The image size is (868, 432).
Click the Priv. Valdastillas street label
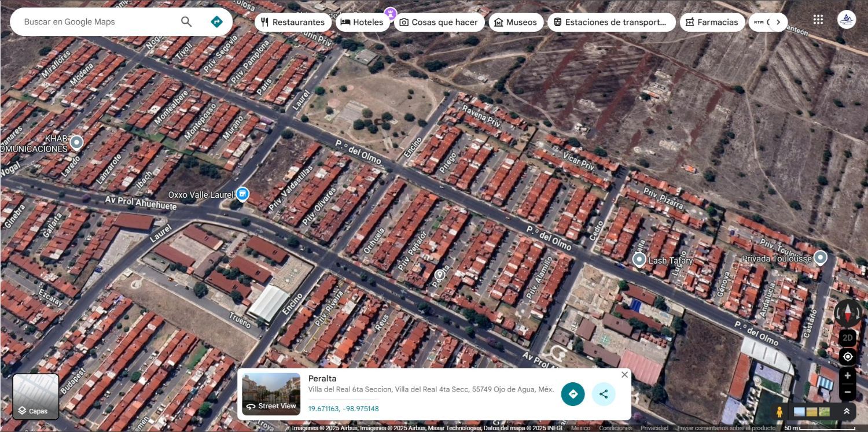(x=290, y=187)
